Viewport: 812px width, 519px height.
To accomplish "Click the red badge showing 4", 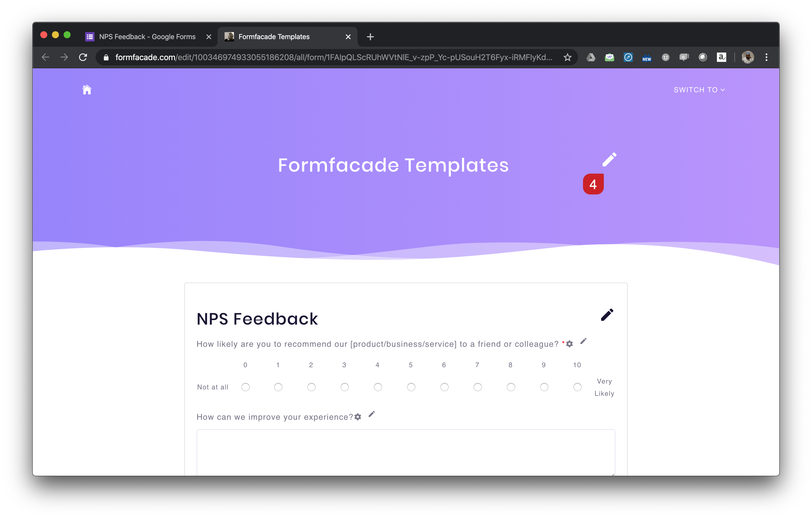I will point(594,184).
